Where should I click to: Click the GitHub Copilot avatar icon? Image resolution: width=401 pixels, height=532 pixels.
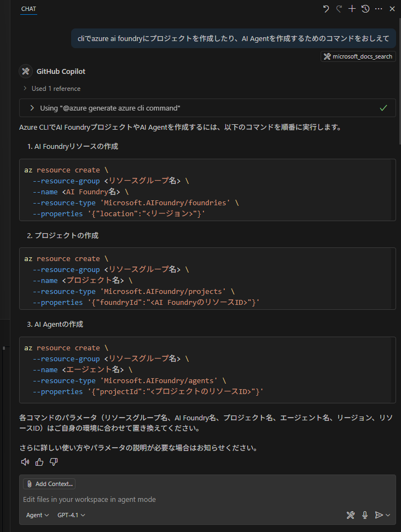click(x=26, y=71)
